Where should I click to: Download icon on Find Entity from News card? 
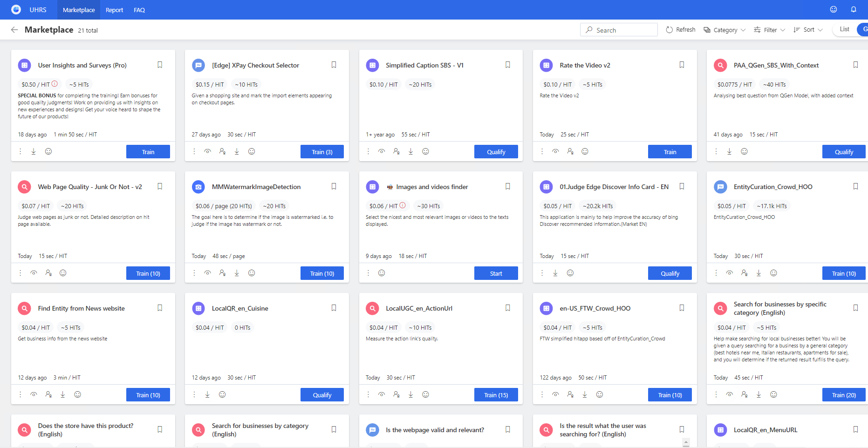pos(63,394)
